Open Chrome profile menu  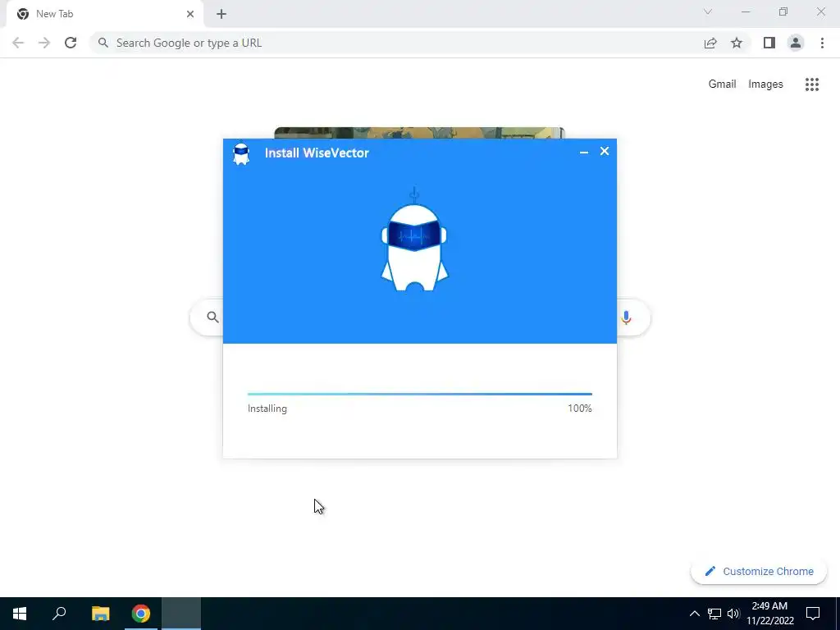[796, 43]
